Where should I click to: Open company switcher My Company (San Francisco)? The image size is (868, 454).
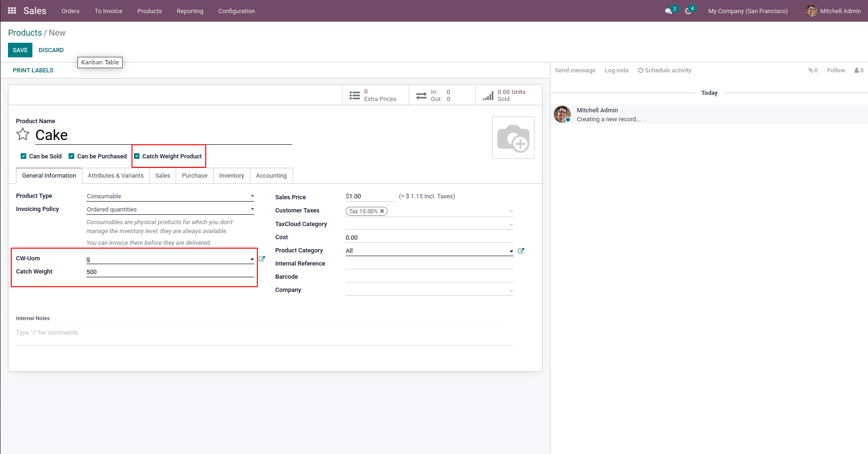click(x=748, y=11)
